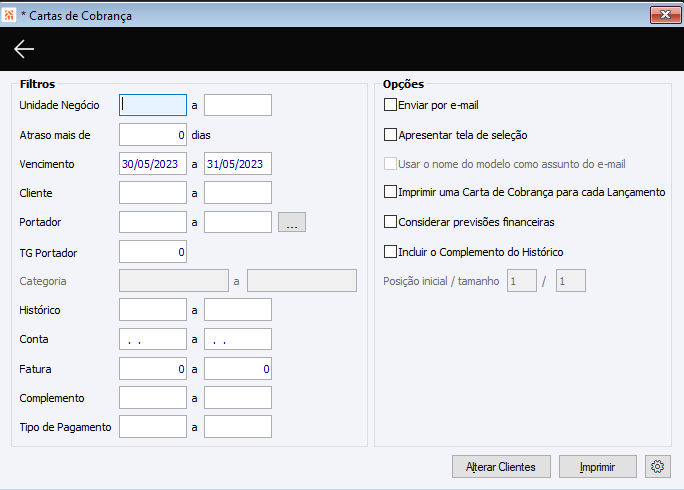Click the app icon in title bar
Screen dimensions: 684x490
point(10,16)
